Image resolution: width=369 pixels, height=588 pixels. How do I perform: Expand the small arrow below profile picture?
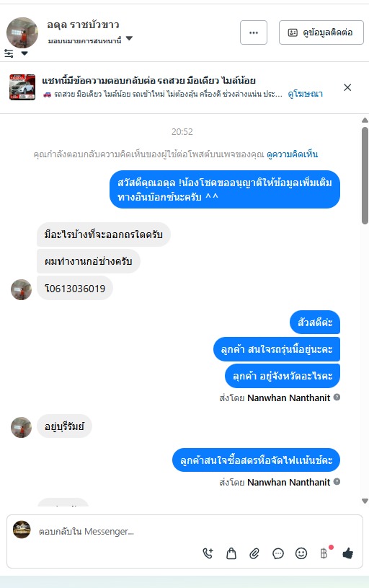pos(25,53)
